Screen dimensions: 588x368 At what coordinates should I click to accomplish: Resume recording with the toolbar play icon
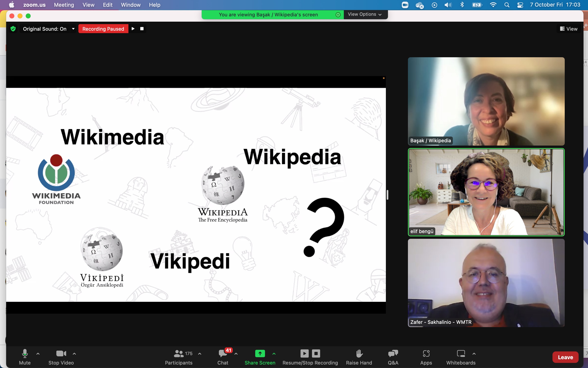[x=304, y=353]
